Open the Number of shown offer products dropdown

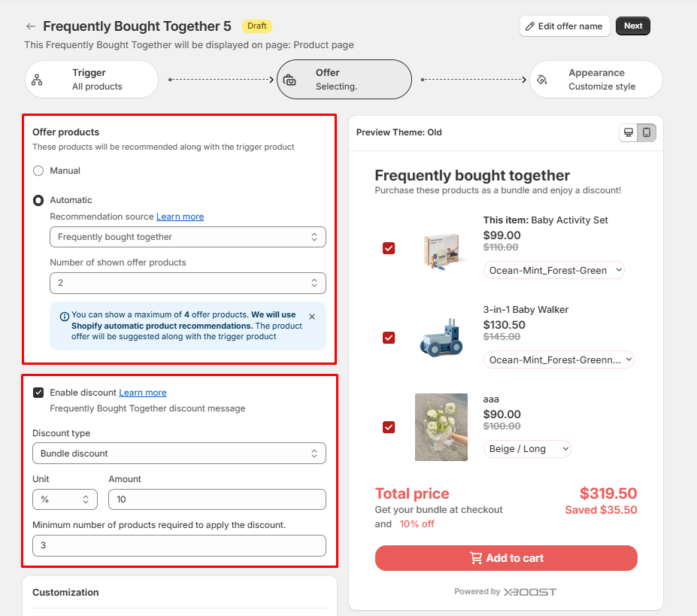tap(187, 283)
